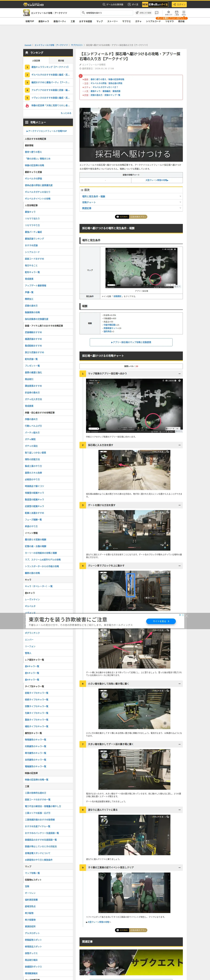210x980 pixels.
Task: Open ガチャ nav item
Action: click(138, 21)
